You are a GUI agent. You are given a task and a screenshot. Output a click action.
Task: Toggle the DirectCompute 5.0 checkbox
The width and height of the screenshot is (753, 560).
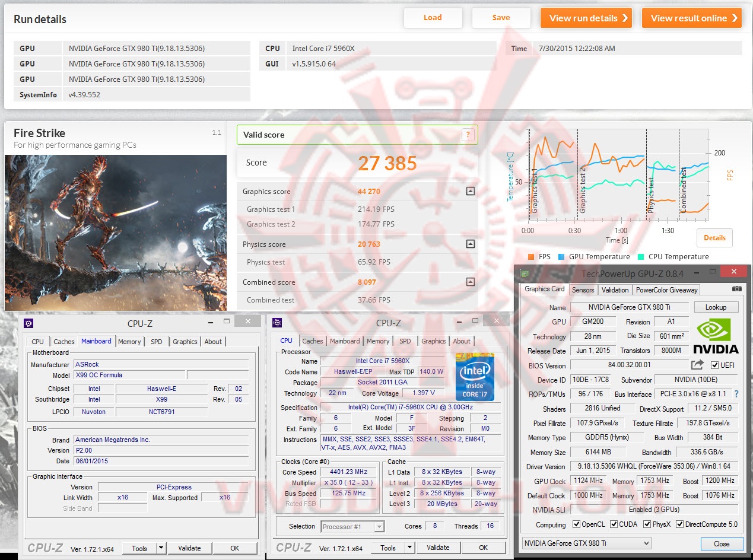tap(679, 524)
